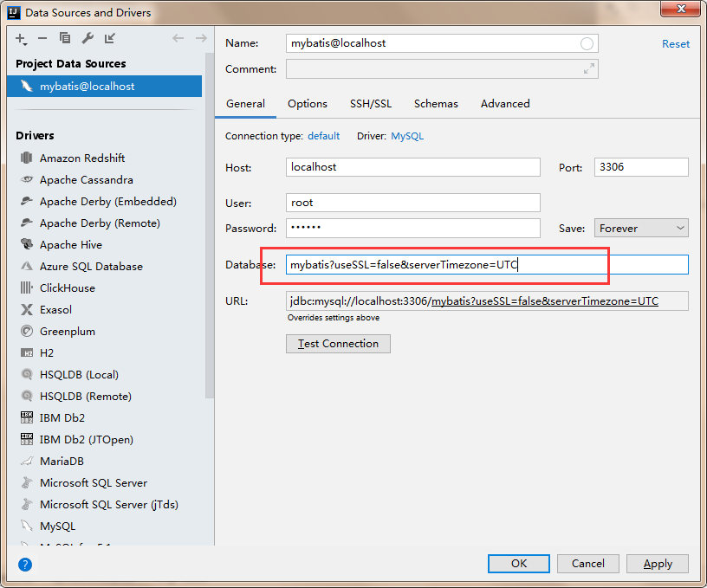The width and height of the screenshot is (707, 588).
Task: Click the Reset link
Action: pyautogui.click(x=676, y=42)
